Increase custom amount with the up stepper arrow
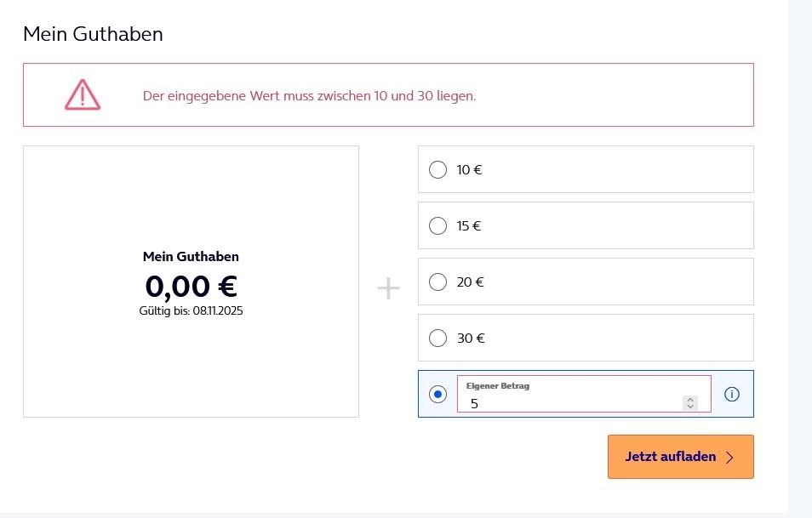The width and height of the screenshot is (812, 518). click(690, 399)
